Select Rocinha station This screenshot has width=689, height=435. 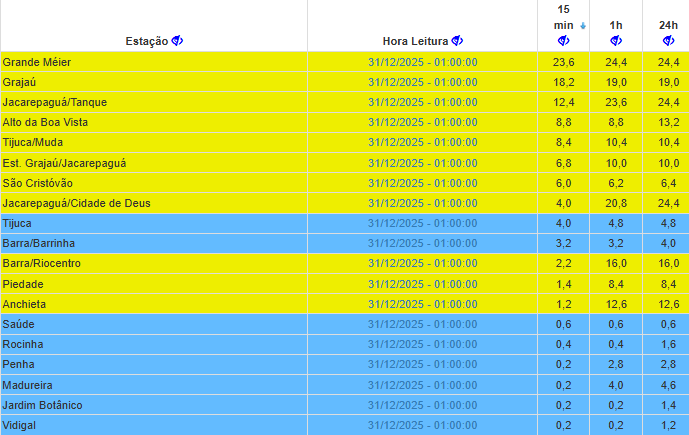click(23, 344)
